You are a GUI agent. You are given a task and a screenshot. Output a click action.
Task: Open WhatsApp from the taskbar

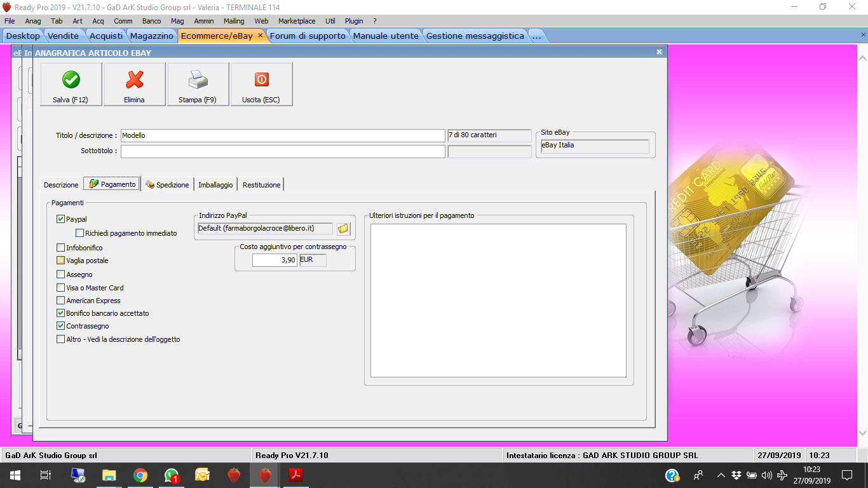pos(172,475)
